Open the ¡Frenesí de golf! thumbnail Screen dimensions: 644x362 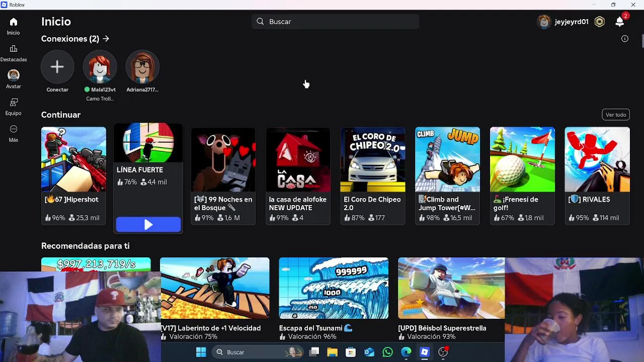522,159
